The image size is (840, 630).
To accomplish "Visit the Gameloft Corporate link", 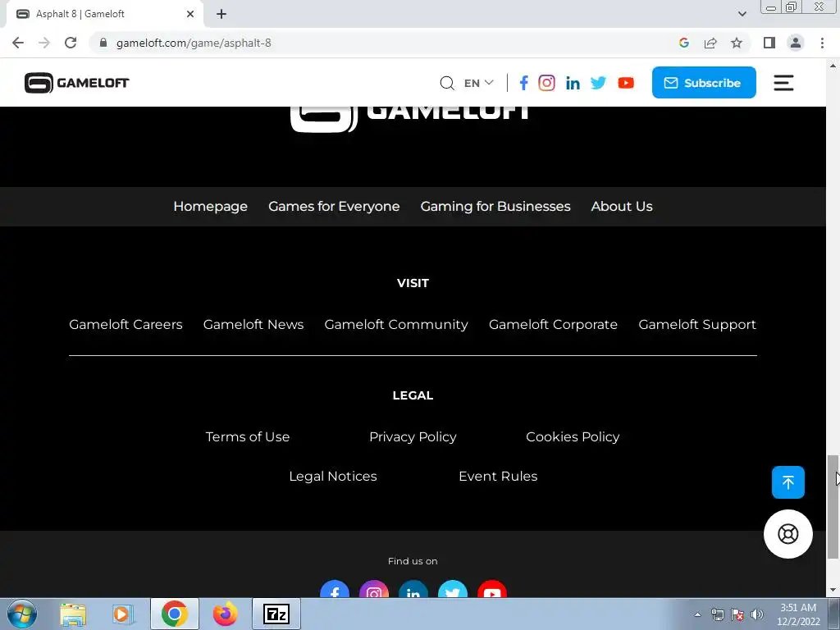I will click(x=553, y=325).
